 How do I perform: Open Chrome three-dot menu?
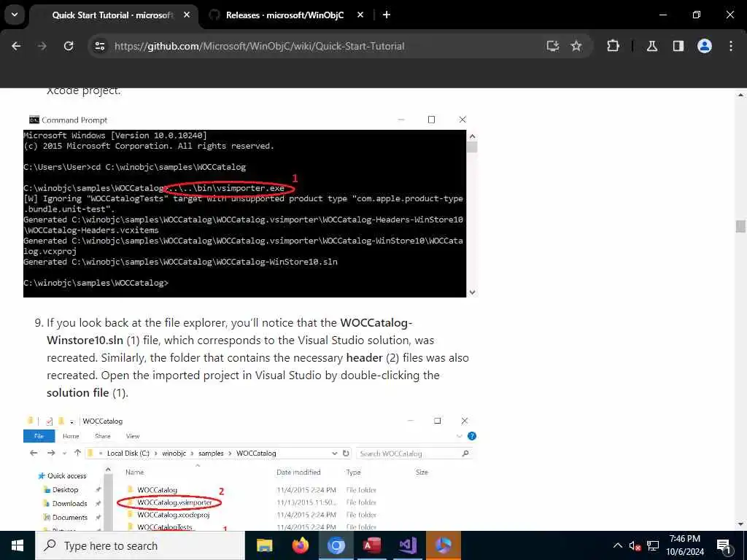[x=731, y=46]
